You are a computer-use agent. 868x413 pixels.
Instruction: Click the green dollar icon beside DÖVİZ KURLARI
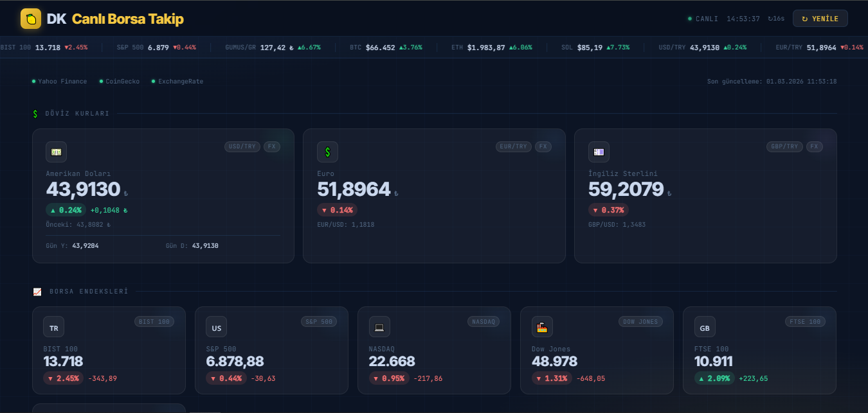point(35,114)
